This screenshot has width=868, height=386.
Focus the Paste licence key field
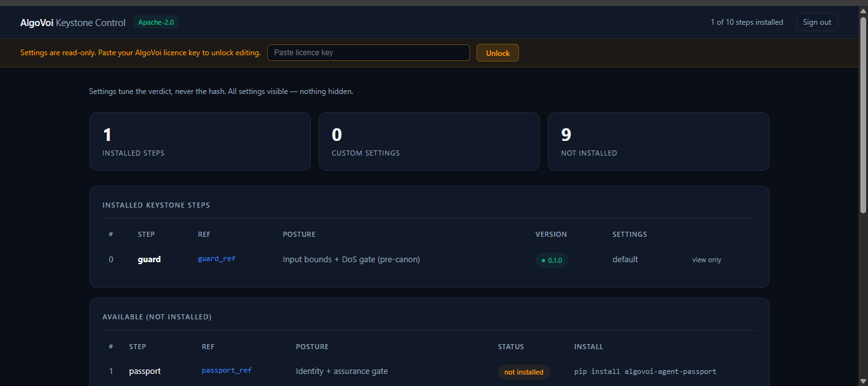click(x=369, y=53)
